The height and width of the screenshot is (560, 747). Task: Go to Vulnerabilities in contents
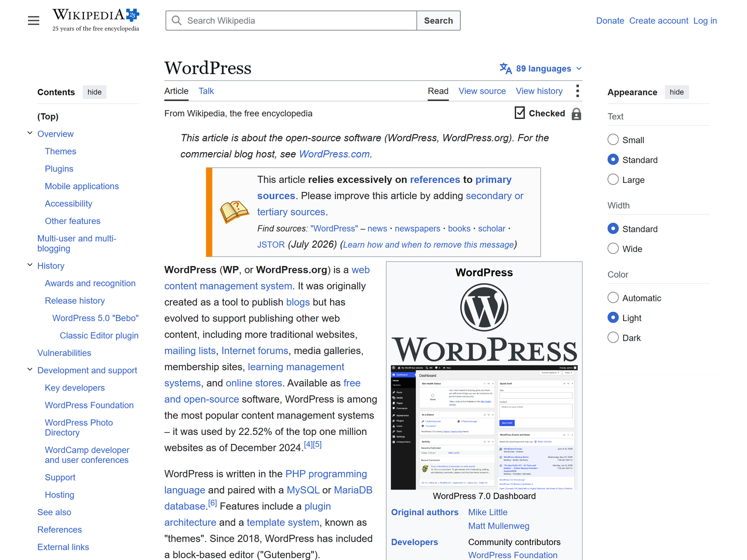(64, 353)
